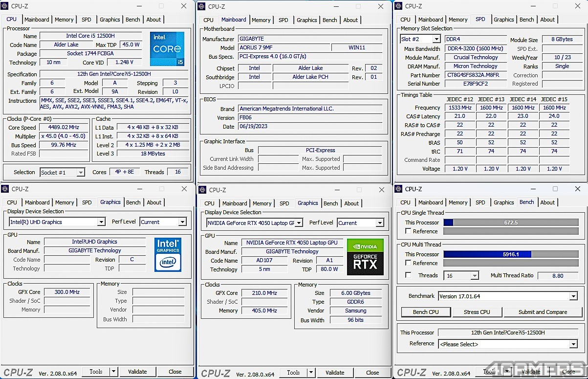The width and height of the screenshot is (588, 379).
Task: Click the CPU-Z title bar icon of the benchmark window
Action: [398, 189]
